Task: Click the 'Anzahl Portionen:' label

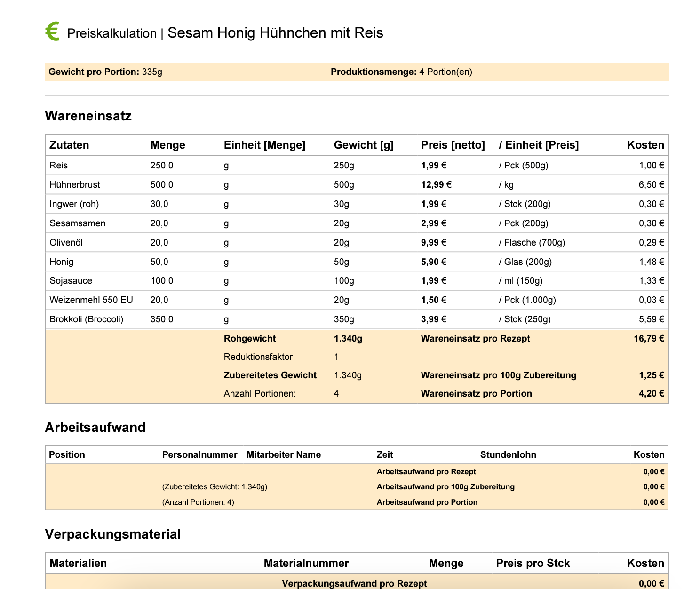Action: (x=260, y=394)
